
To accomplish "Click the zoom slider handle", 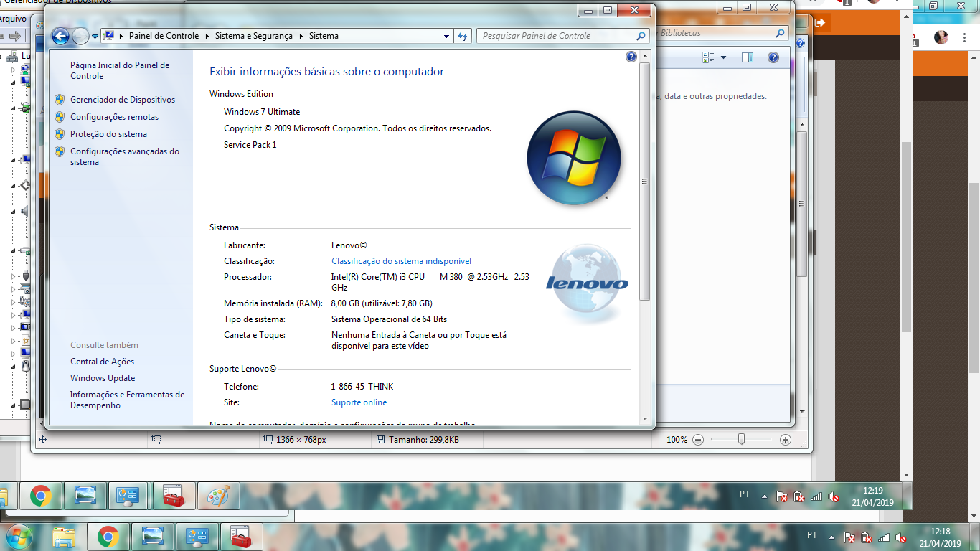I will point(741,439).
